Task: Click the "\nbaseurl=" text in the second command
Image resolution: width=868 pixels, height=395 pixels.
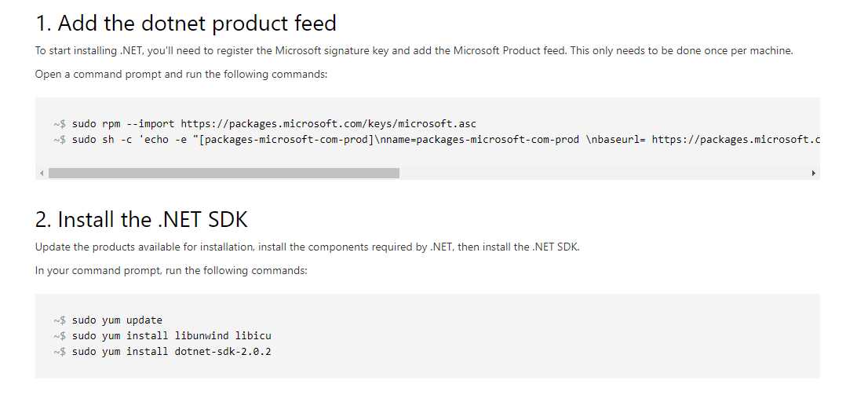Action: (x=615, y=139)
